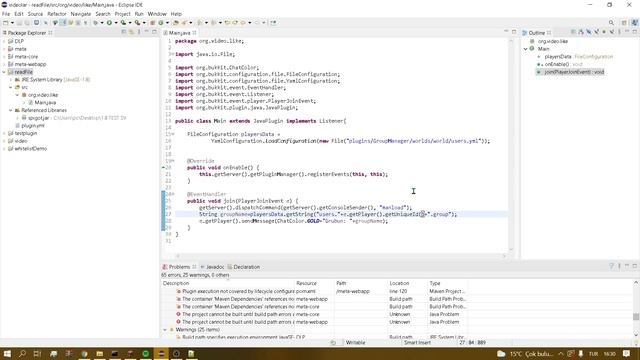Click the taskbar Search icon

pyautogui.click(x=22, y=353)
